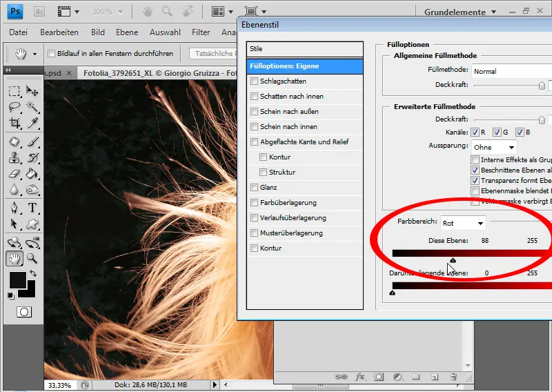Open the Bild menu
The width and height of the screenshot is (552, 392).
97,32
